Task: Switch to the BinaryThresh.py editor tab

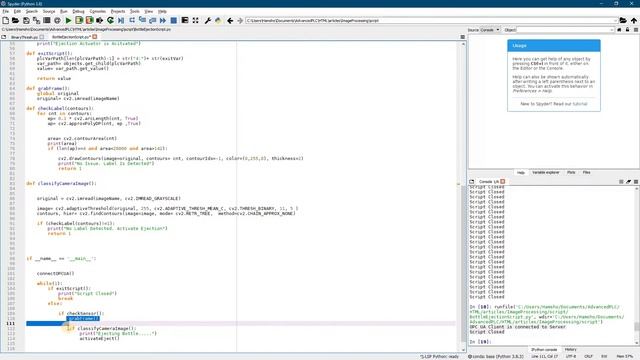Action: [x=24, y=37]
